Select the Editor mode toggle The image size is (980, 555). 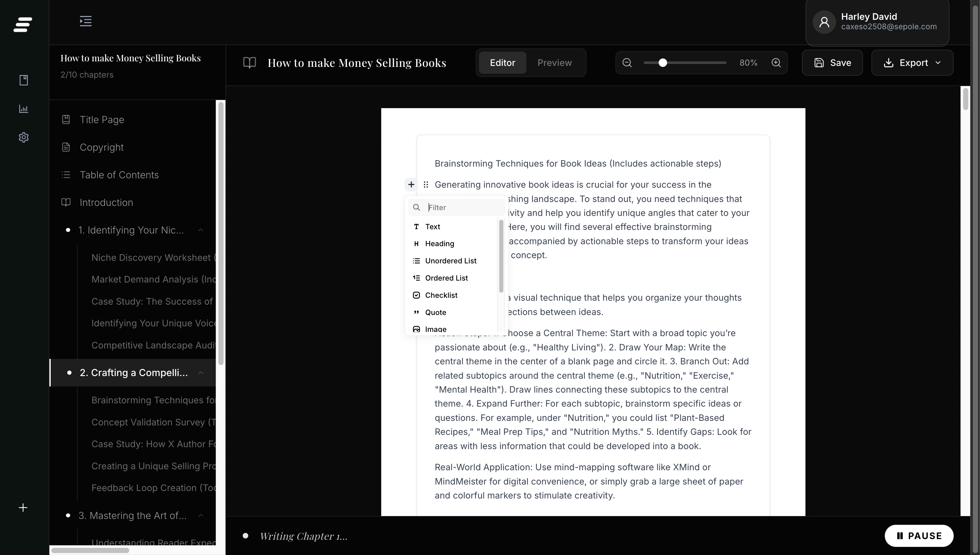pos(502,62)
